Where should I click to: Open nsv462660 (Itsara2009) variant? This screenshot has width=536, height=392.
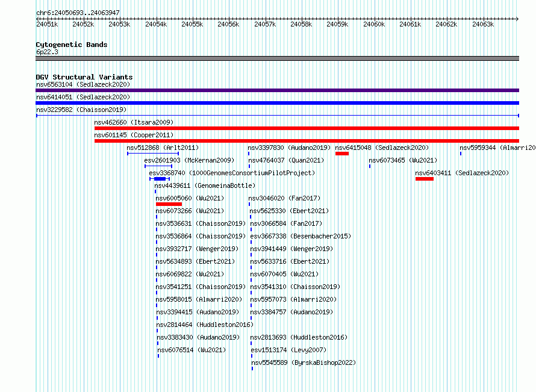(x=134, y=122)
